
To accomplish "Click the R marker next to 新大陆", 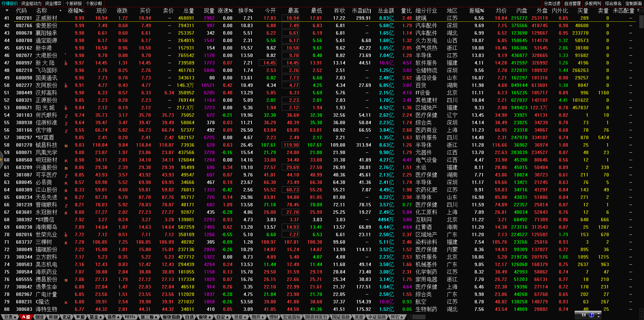I will (x=66, y=63).
